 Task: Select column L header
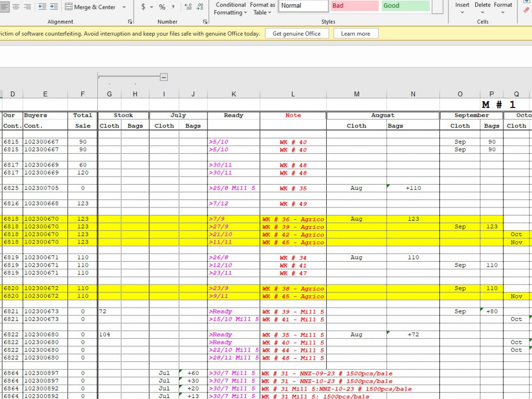click(293, 94)
